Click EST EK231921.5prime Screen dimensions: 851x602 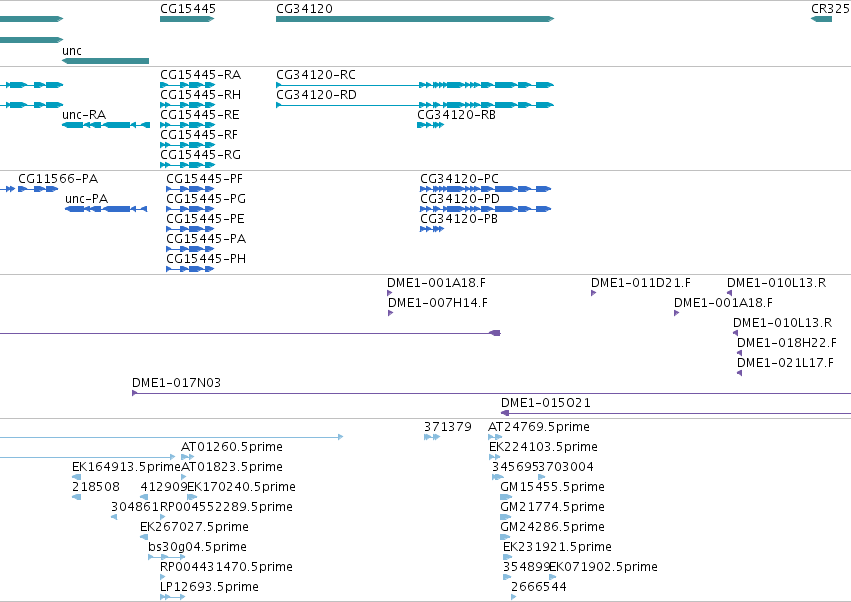click(557, 548)
